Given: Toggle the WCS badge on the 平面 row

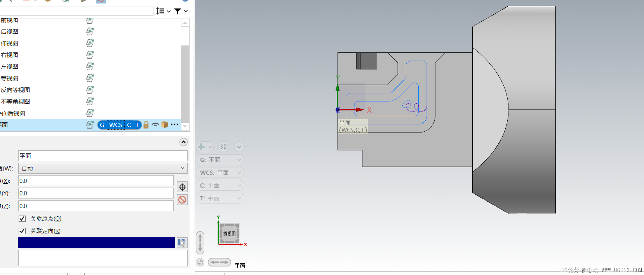Looking at the screenshot, I should (x=116, y=125).
